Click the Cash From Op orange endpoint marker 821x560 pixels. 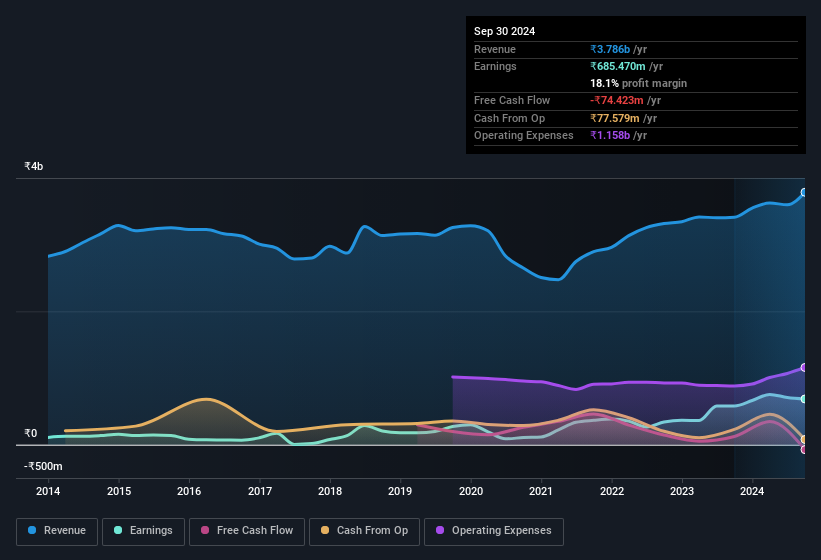804,439
